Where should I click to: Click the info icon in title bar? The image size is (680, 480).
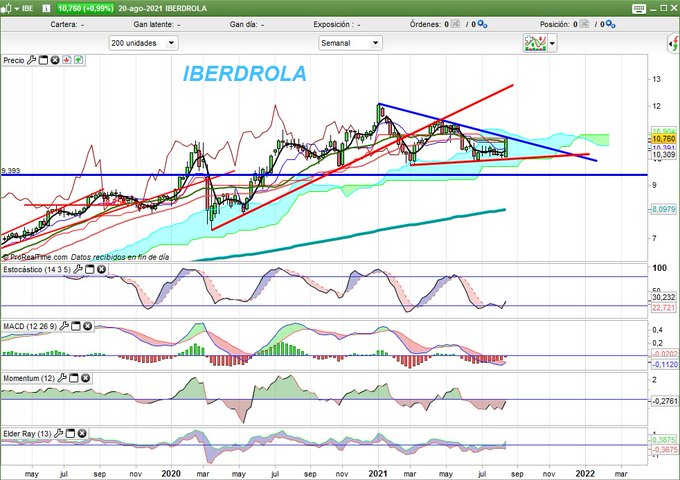tap(46, 8)
